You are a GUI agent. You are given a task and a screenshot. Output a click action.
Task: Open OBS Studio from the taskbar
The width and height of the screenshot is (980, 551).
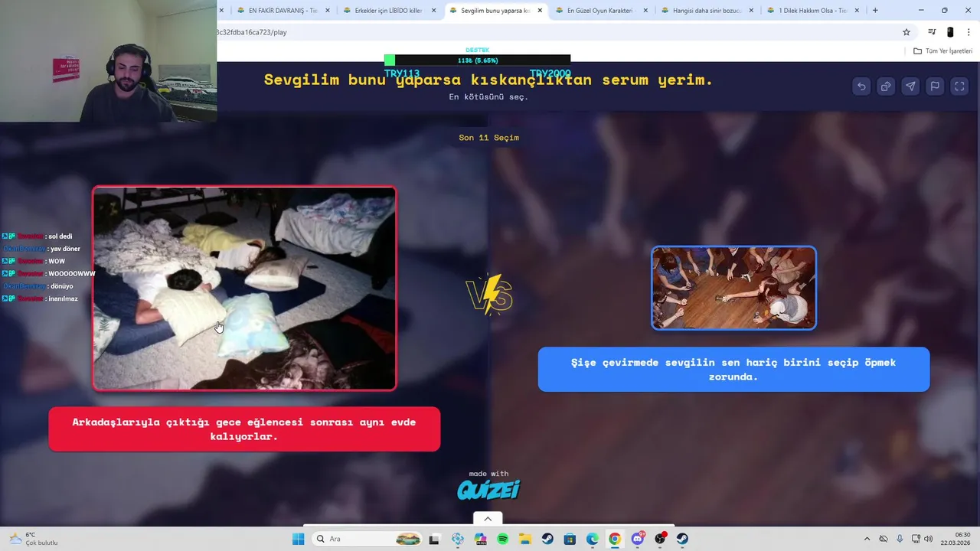tap(660, 539)
